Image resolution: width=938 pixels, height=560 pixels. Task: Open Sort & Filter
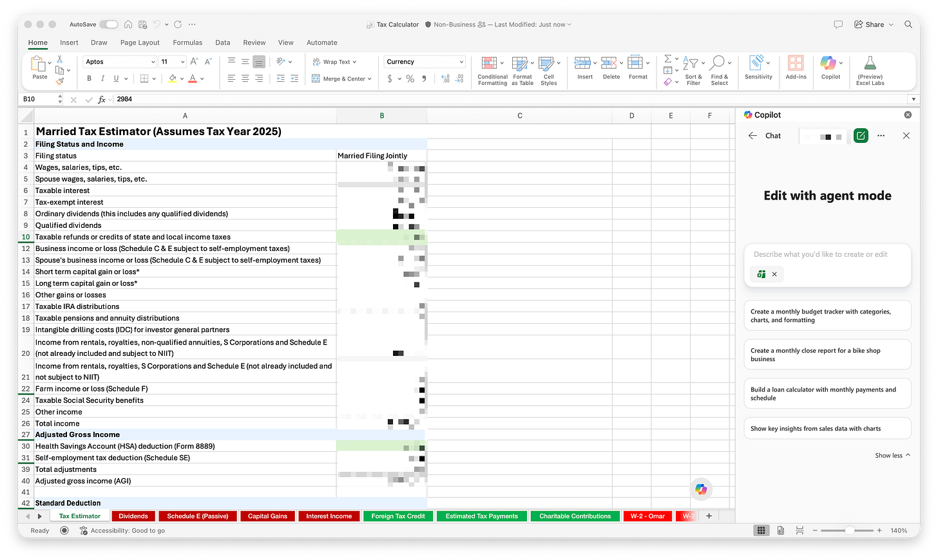point(693,71)
